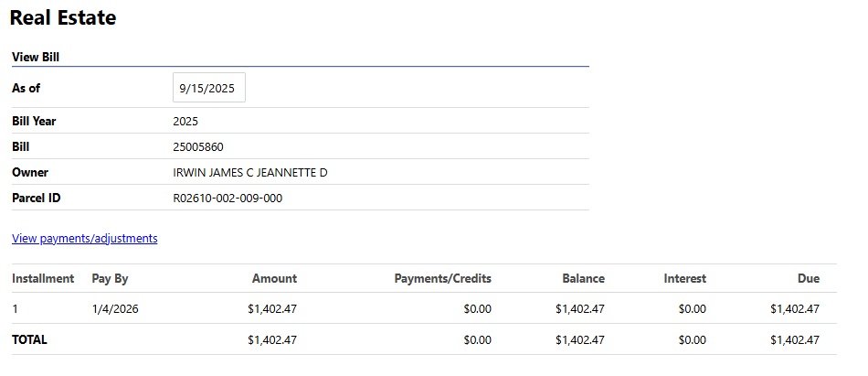Click the TOTAL row Balance amount
The image size is (868, 376).
point(579,340)
